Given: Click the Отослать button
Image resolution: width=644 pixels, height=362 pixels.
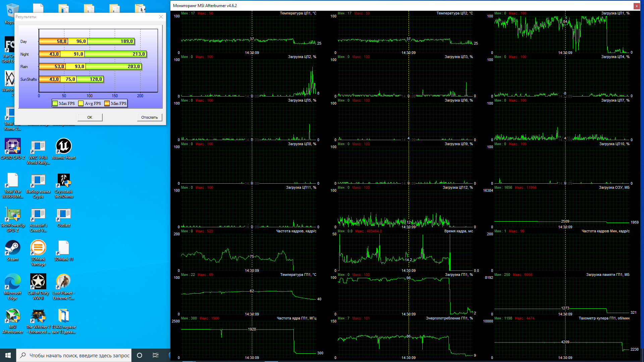Looking at the screenshot, I should (x=149, y=117).
